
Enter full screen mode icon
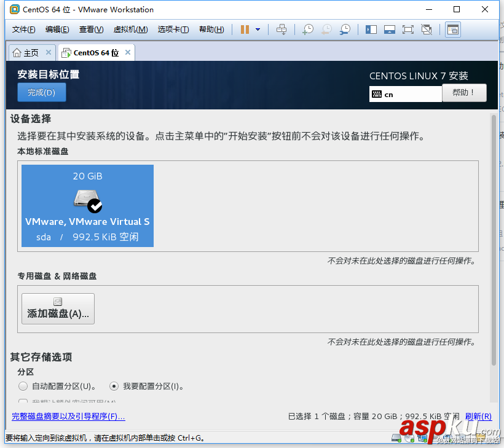[408, 29]
